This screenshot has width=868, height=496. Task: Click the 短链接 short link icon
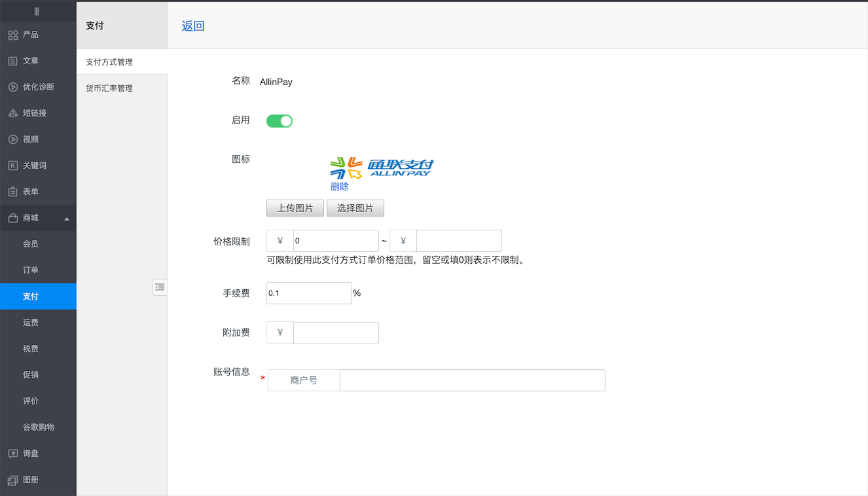pos(13,113)
